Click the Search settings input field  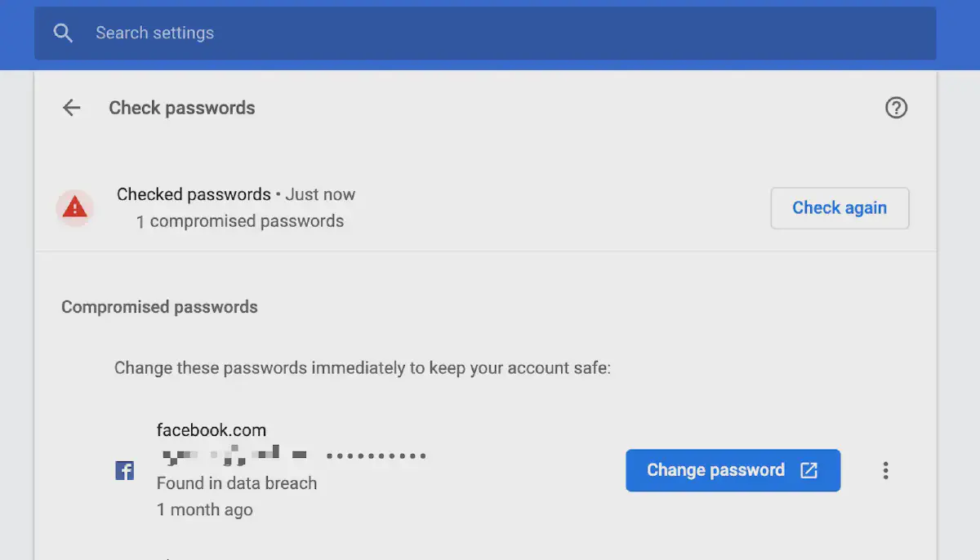327,33
